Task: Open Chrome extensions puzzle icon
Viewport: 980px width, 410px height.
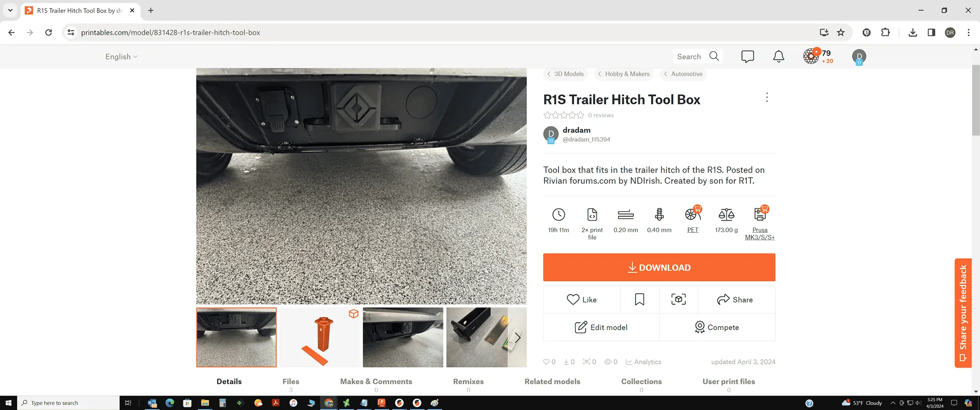Action: [885, 32]
